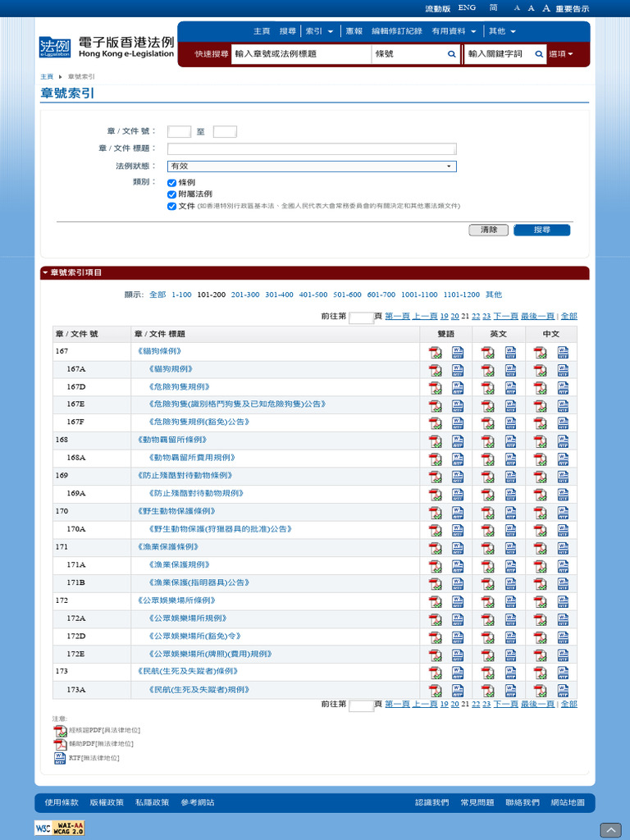Viewport: 630px width, 840px height.
Task: Open the 法例狀態 dropdown showing 有效
Action: 312,166
